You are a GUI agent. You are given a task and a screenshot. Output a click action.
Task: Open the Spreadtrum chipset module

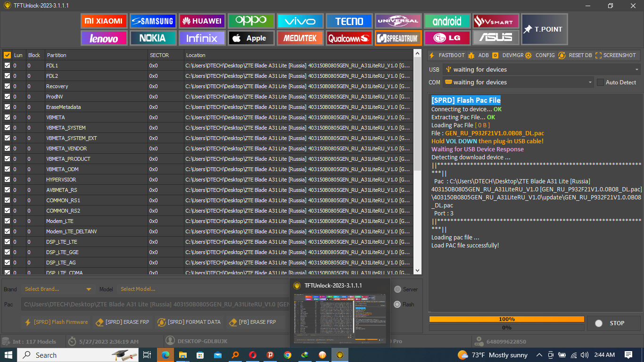point(398,38)
